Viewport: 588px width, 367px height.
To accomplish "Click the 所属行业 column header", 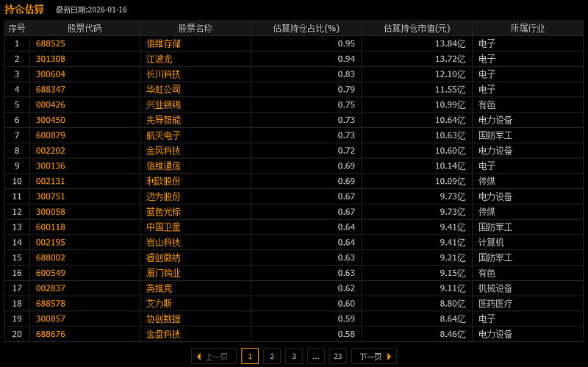I will (528, 28).
